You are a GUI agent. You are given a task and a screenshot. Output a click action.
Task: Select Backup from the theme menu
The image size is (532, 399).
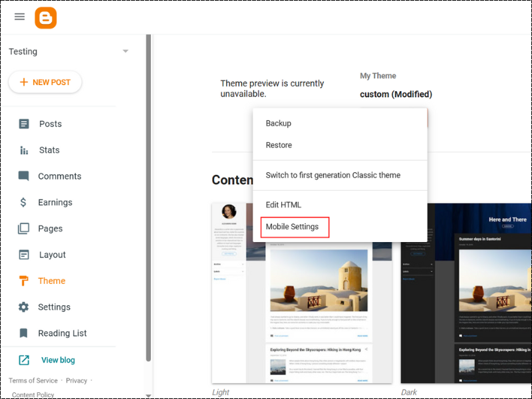pyautogui.click(x=278, y=123)
